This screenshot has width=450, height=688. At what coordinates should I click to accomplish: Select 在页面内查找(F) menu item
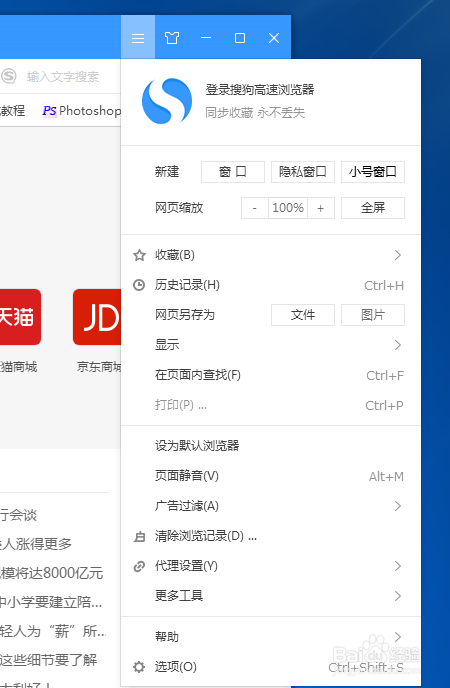pyautogui.click(x=271, y=375)
